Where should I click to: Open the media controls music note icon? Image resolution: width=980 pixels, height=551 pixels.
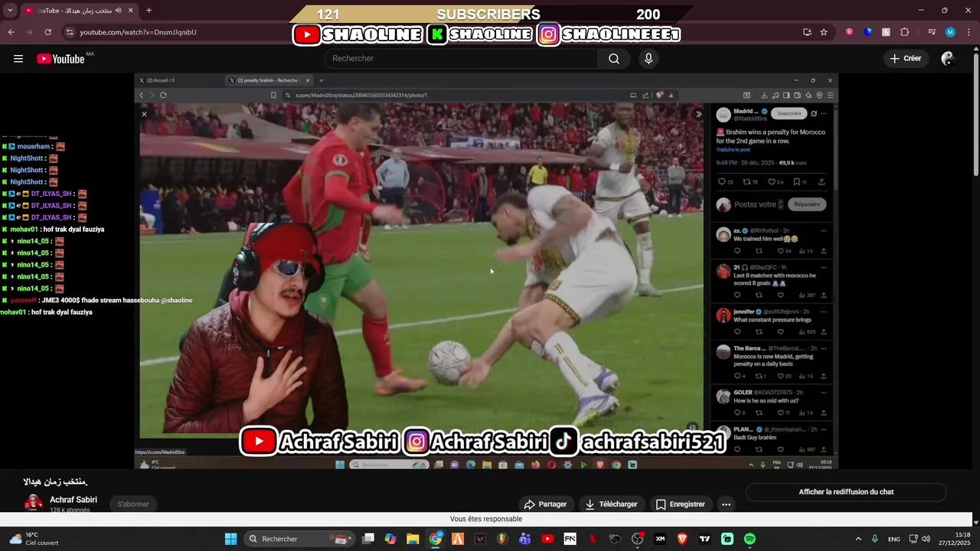[931, 32]
